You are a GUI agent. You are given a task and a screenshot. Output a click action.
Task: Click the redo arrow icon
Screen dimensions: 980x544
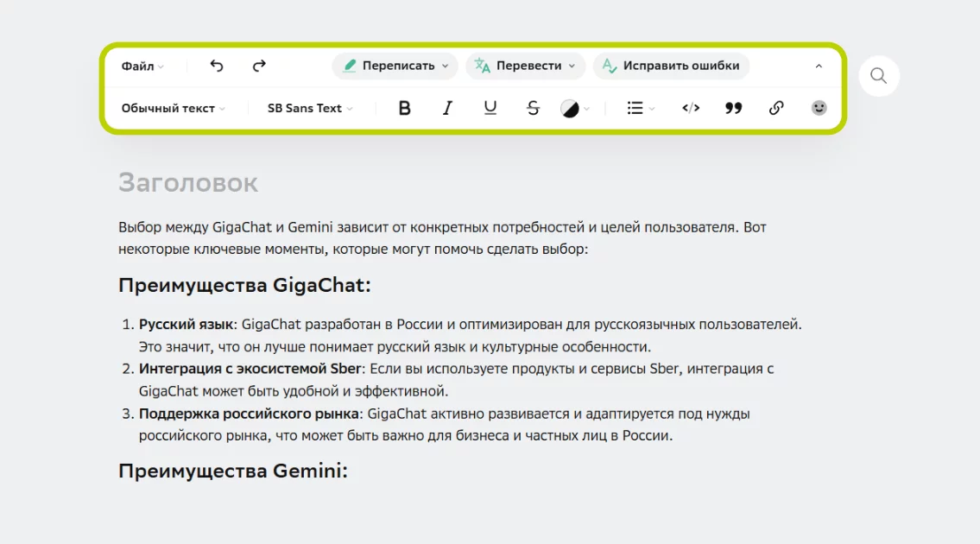coord(259,66)
